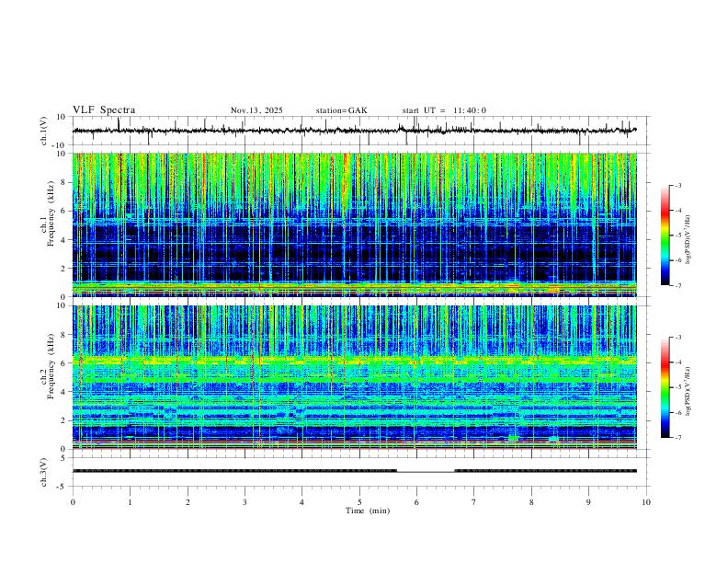
Task: Click the "VLF Spectra" title text
Action: click(x=104, y=110)
